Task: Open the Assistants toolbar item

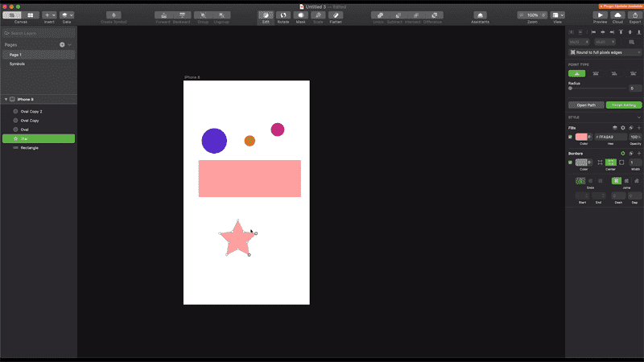Action: [480, 15]
